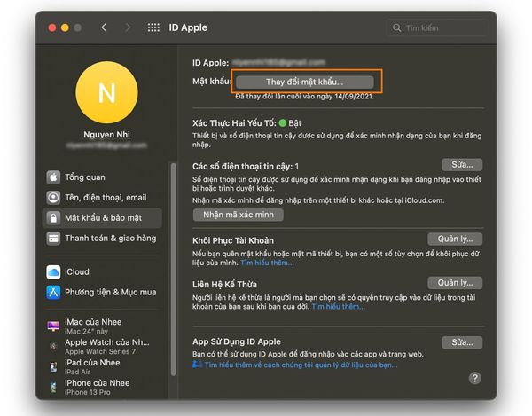Show all preferences grid icon

tap(153, 27)
